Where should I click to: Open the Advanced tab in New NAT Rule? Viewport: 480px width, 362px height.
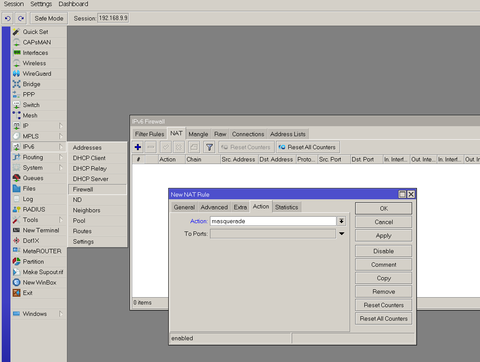pos(214,207)
